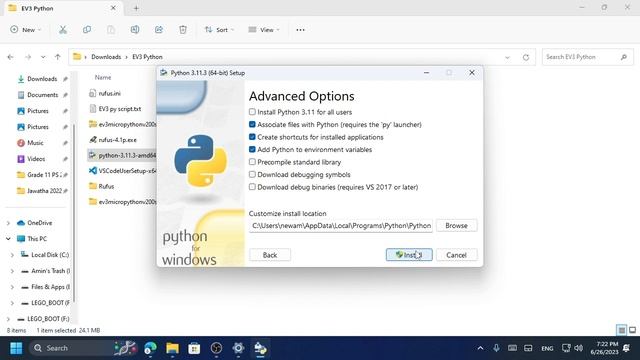This screenshot has width=640, height=360.
Task: Click the Cut scissors icon in Explorer toolbar
Action: (62, 30)
